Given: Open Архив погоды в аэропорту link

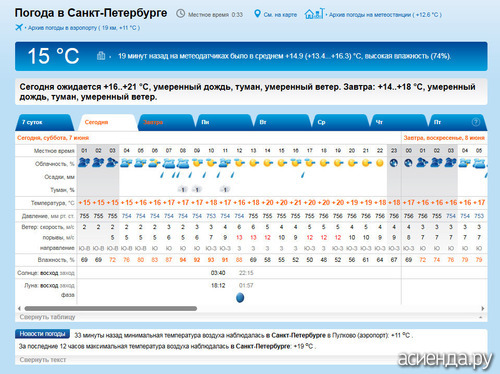Looking at the screenshot, I should pos(83,28).
